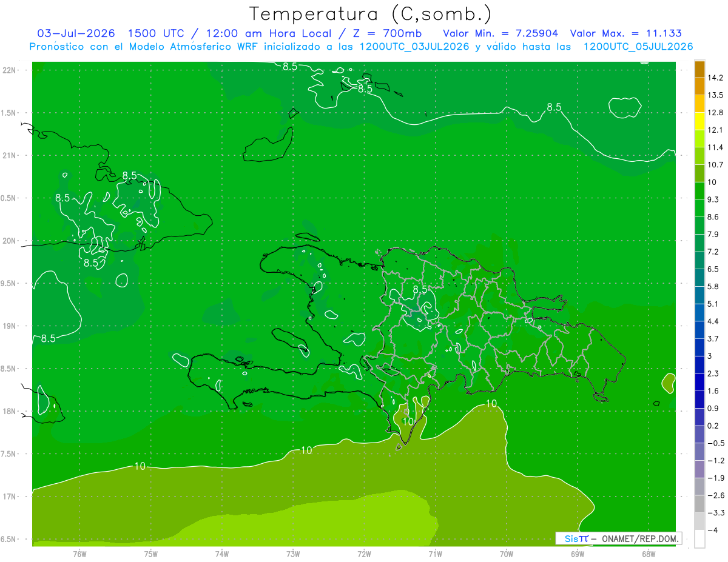Click the "10" contour label beside 70W south coast
The width and height of the screenshot is (728, 562).
(x=491, y=403)
